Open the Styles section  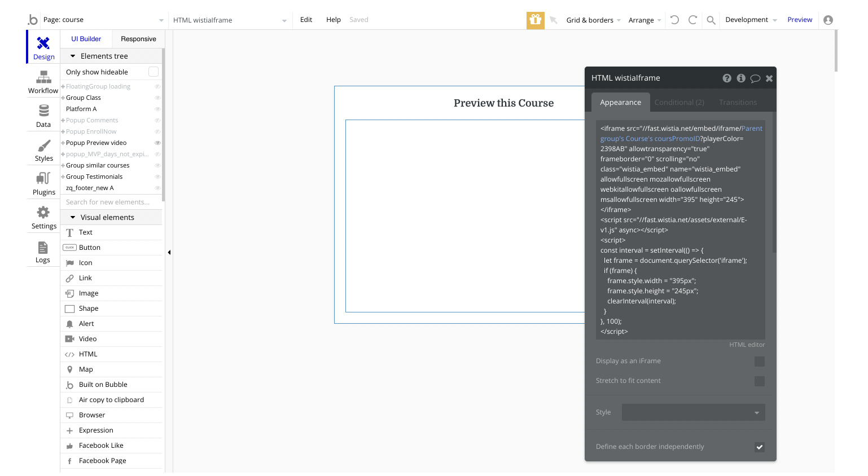[43, 150]
